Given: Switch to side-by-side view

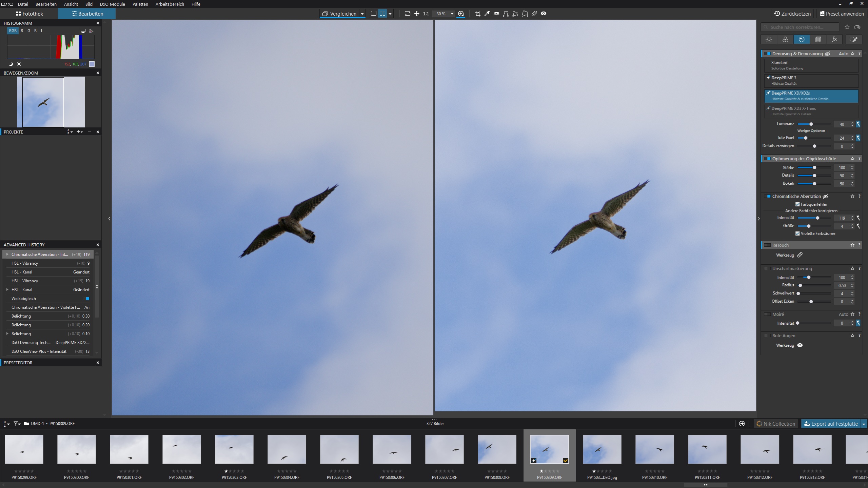Looking at the screenshot, I should (x=382, y=14).
